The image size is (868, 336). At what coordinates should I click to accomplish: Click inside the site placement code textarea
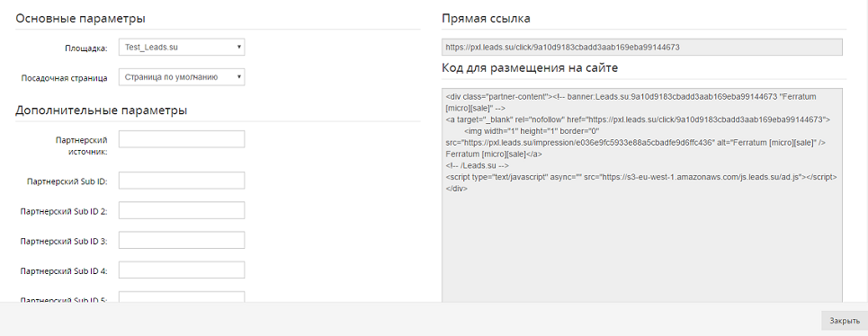click(642, 195)
